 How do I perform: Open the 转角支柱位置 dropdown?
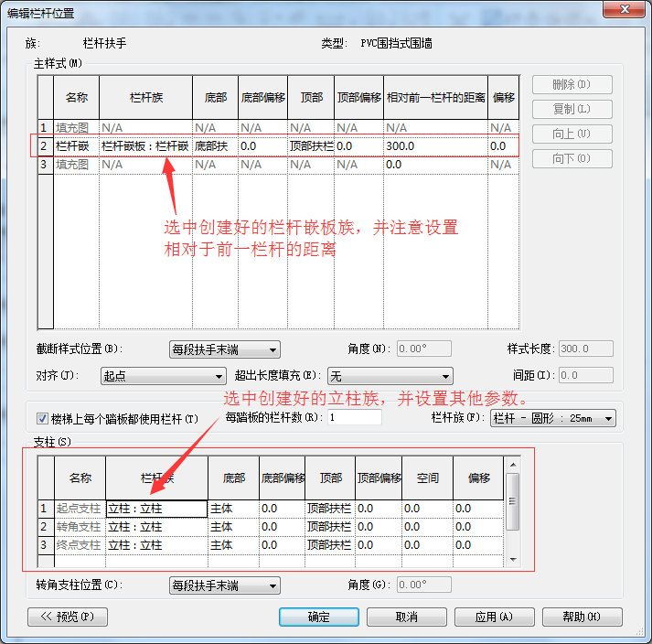click(225, 585)
